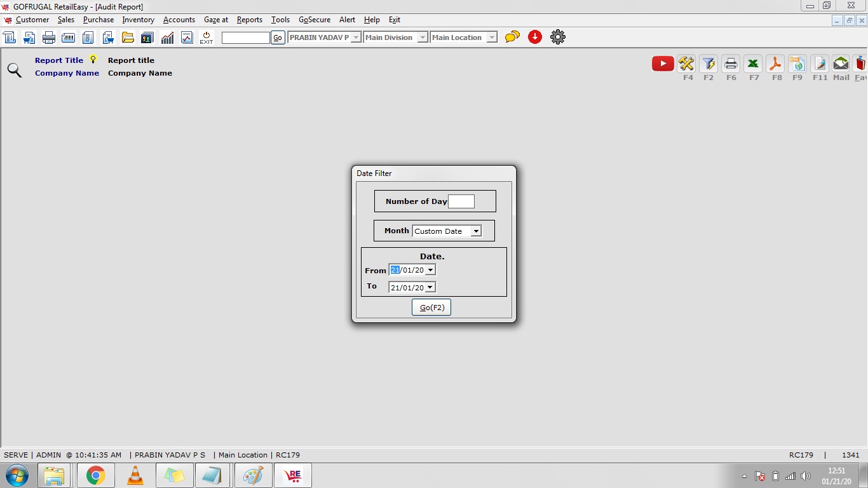This screenshot has height=488, width=868.
Task: Click the line chart report toolbar icon
Action: [187, 37]
